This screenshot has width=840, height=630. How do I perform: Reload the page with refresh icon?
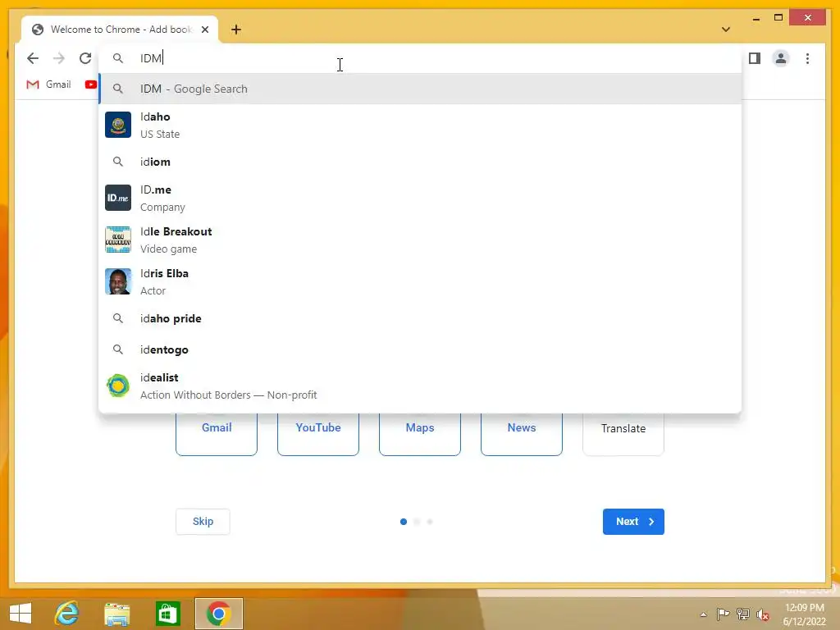pos(85,58)
